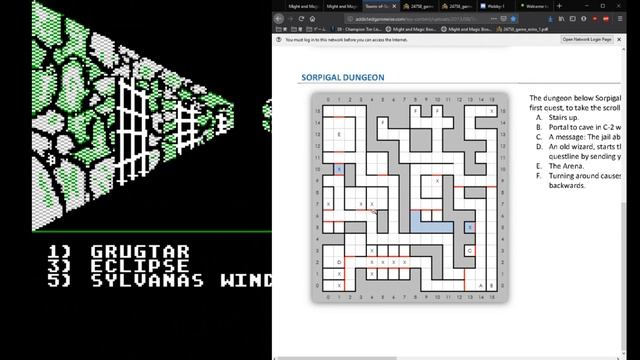Dismiss the network login notification bar

tap(619, 40)
